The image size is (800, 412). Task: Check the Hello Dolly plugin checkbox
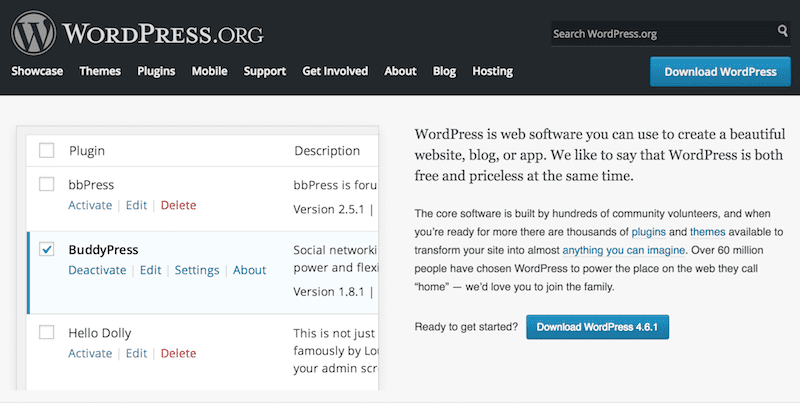pos(46,332)
